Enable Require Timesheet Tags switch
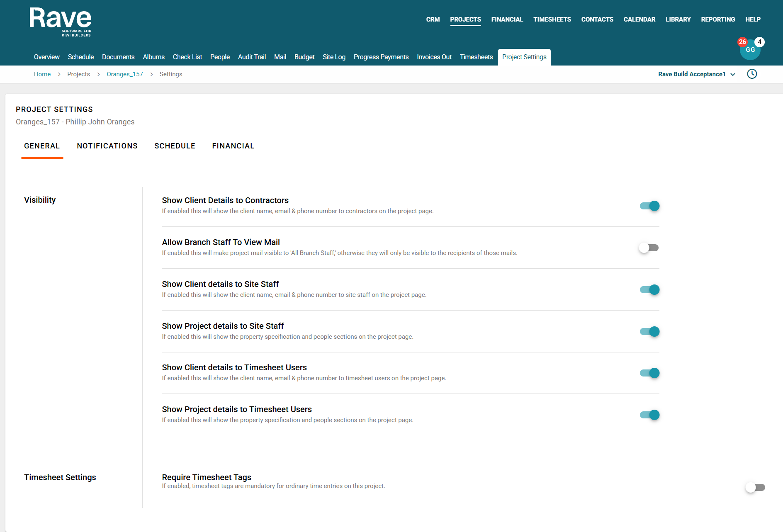783x532 pixels. [755, 487]
